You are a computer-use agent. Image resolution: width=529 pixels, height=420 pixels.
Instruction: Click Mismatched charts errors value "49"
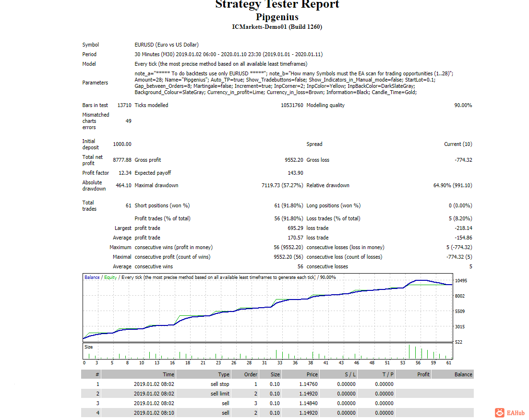tap(128, 121)
